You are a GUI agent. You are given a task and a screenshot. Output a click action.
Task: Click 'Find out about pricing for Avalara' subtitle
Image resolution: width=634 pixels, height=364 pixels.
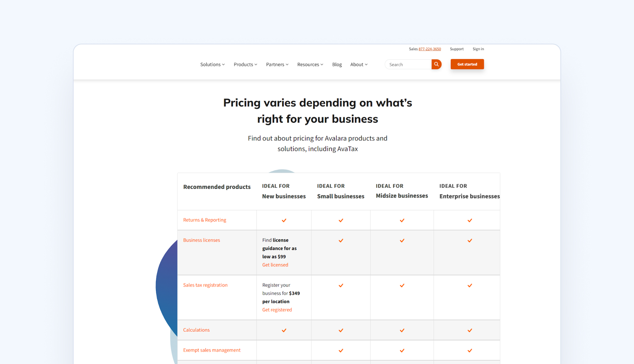point(318,143)
